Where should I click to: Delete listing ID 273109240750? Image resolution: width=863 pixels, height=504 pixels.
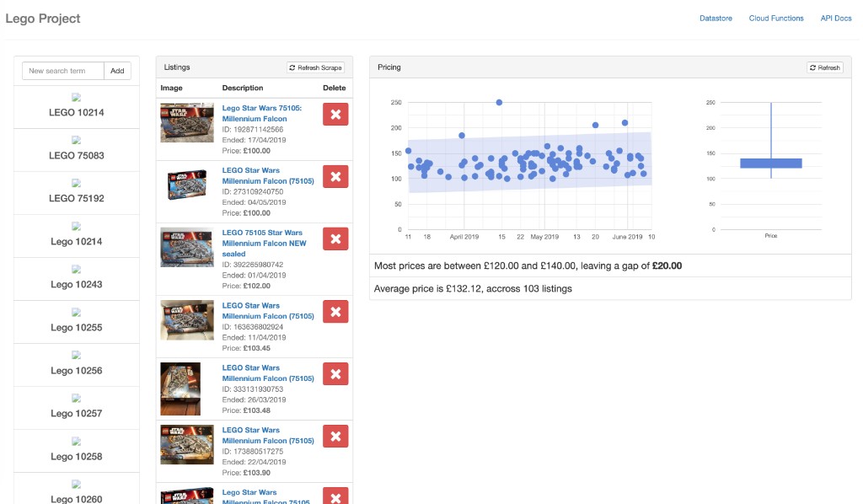tap(335, 177)
